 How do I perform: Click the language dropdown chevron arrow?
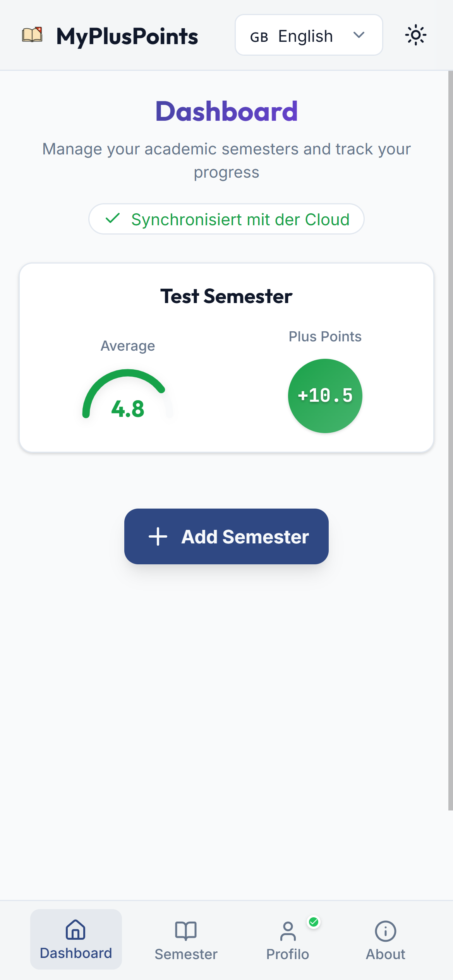(x=359, y=35)
